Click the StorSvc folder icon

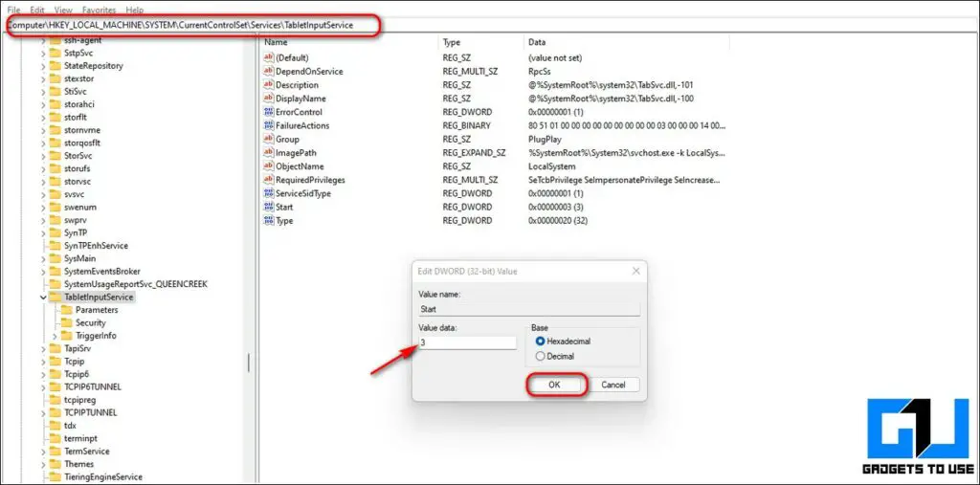tap(55, 156)
